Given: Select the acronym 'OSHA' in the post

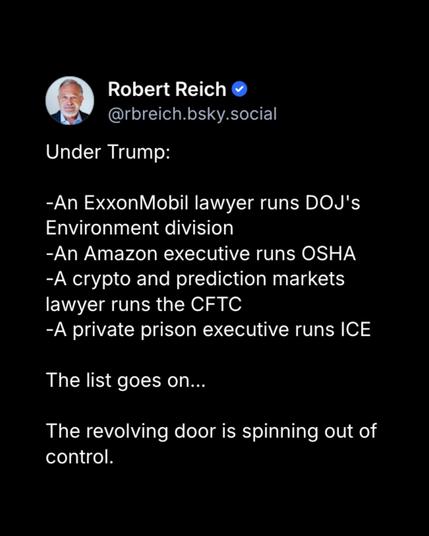Looking at the screenshot, I should point(329,254).
